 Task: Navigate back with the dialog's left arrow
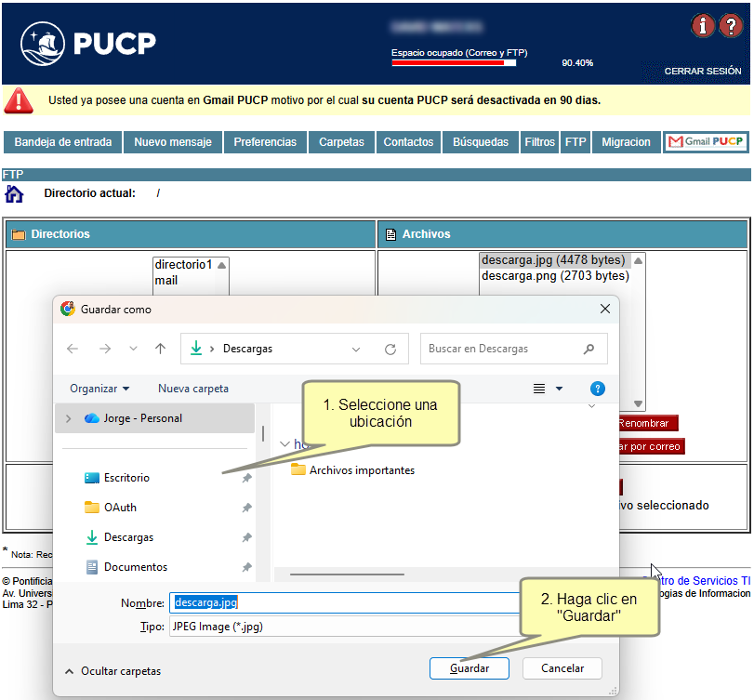(73, 349)
